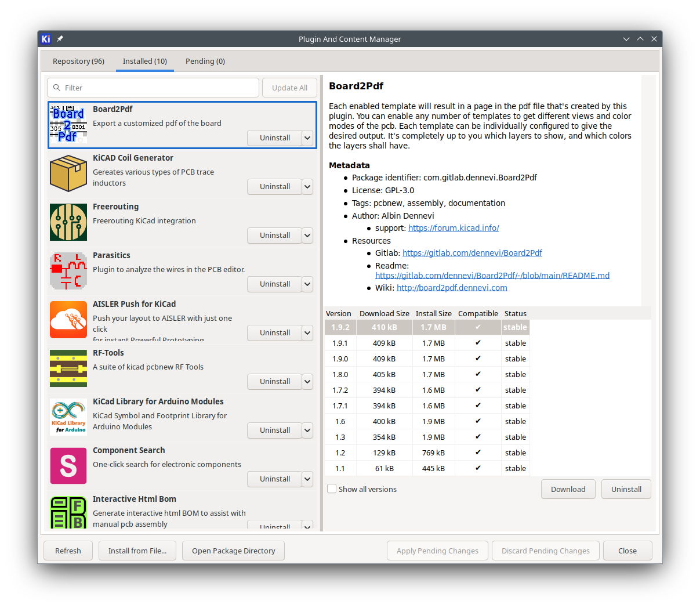Pin the window using the titlebar pin icon
The height and width of the screenshot is (608, 700).
point(60,39)
